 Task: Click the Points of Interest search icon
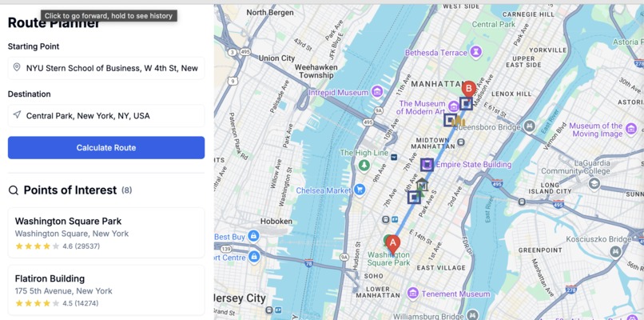[14, 190]
